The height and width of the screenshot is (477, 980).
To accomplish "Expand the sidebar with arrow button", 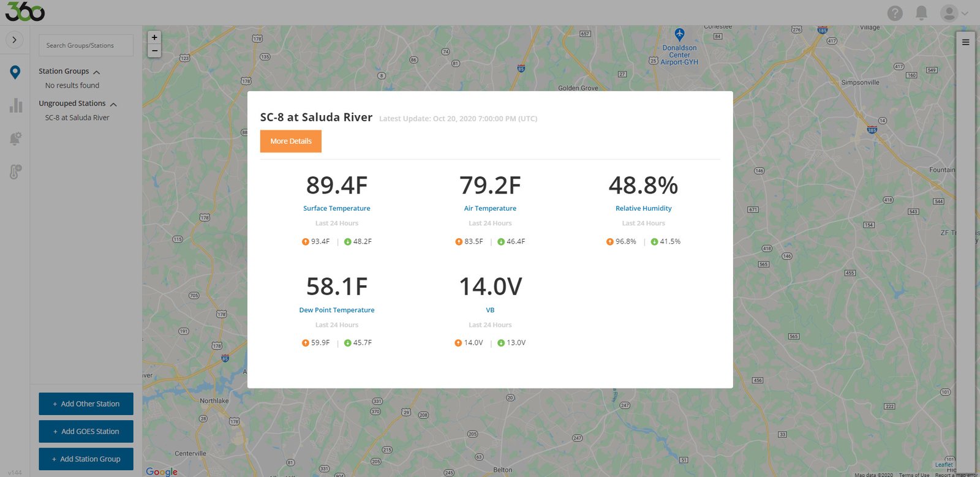I will [x=15, y=40].
